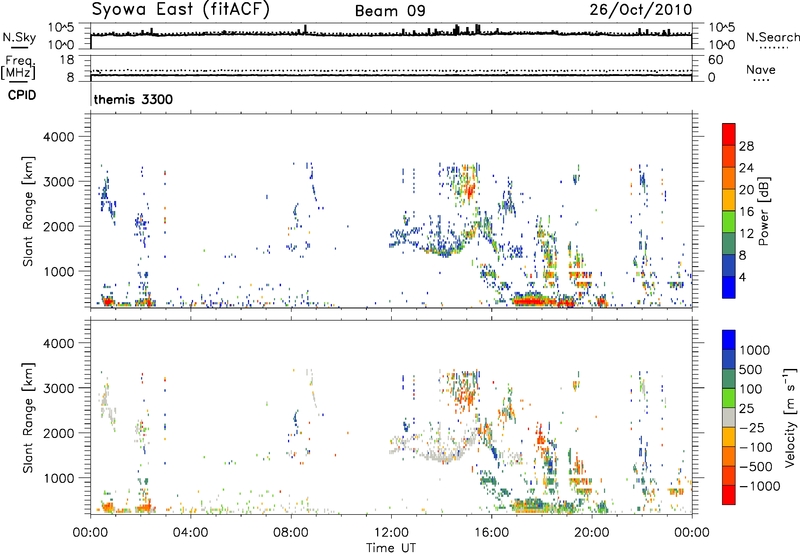800x554 pixels.
Task: Click "2000" range tick in velocity panel
Action: click(x=59, y=433)
